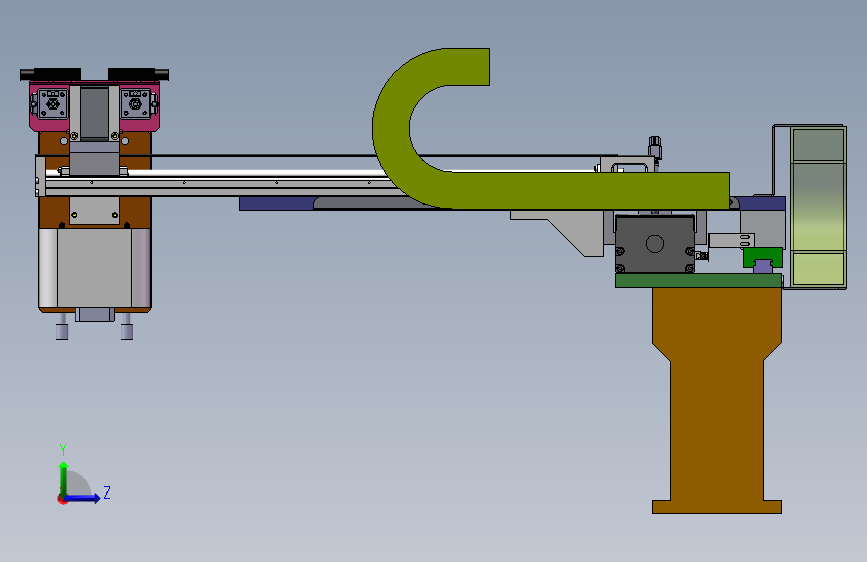Screen dimensions: 867x562
Task: Select the left square connector in magenta housing
Action: click(x=53, y=103)
